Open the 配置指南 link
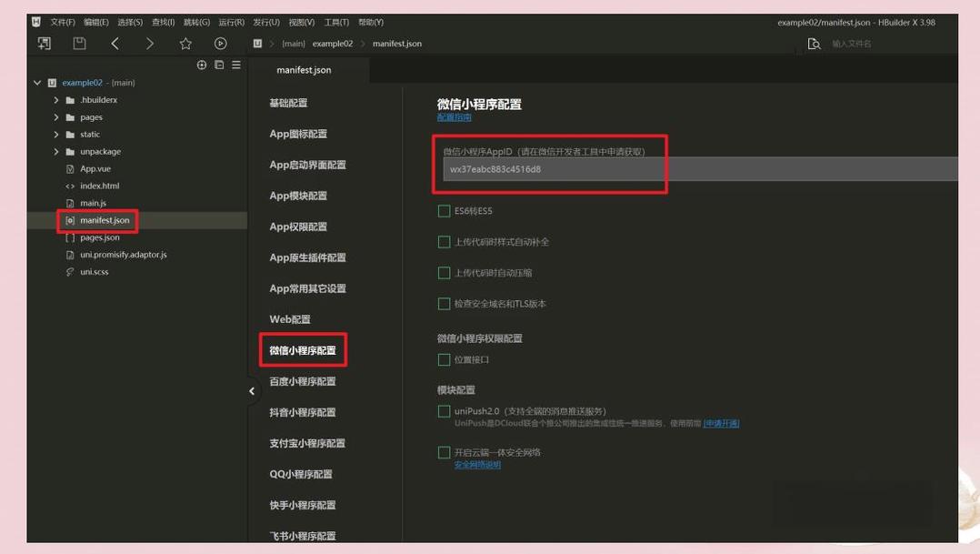980x554 pixels. point(454,117)
